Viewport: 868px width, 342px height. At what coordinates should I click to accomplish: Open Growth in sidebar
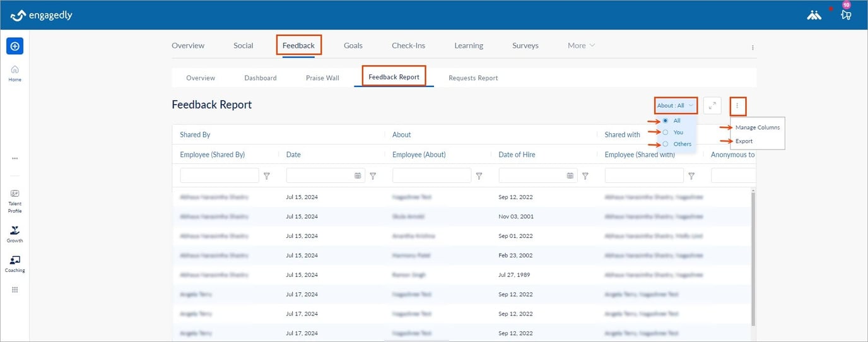(x=15, y=235)
